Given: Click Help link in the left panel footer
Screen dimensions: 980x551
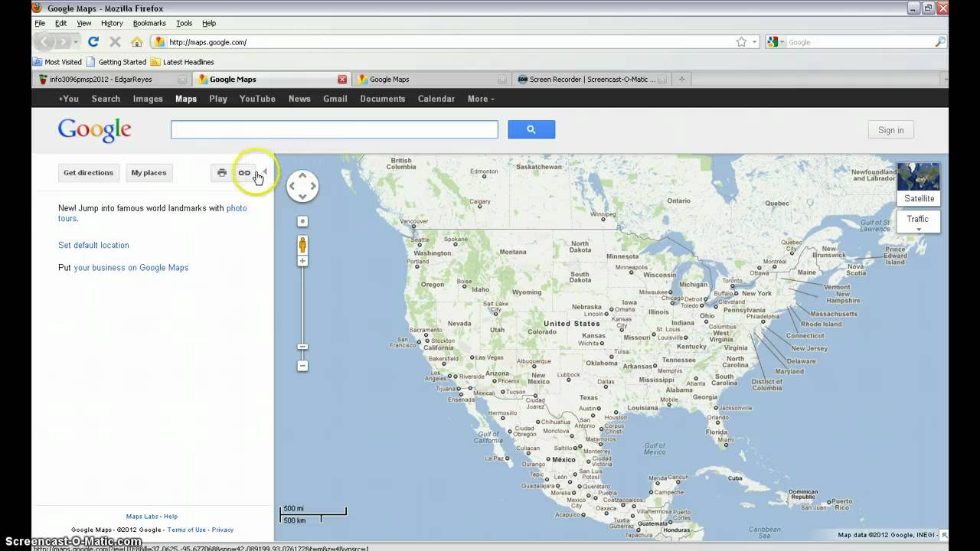Looking at the screenshot, I should pos(171,517).
